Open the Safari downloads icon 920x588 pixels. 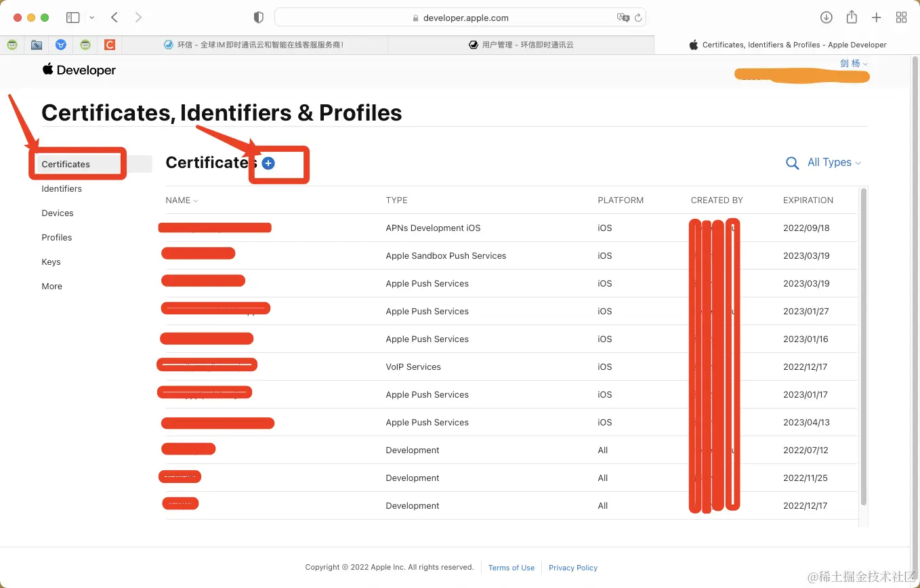(x=826, y=18)
